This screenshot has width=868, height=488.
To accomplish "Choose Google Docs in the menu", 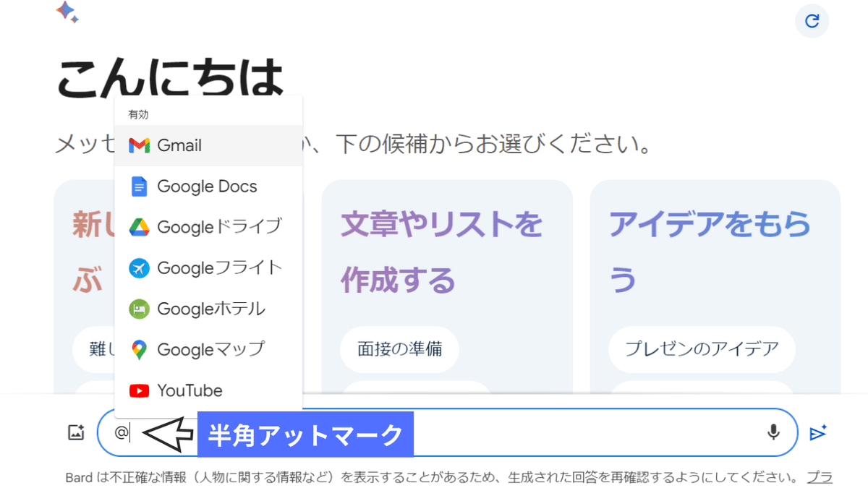I will (208, 187).
